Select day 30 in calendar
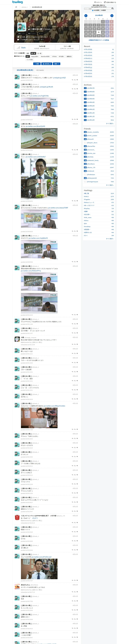129x644 pixels. pyautogui.click(x=107, y=36)
